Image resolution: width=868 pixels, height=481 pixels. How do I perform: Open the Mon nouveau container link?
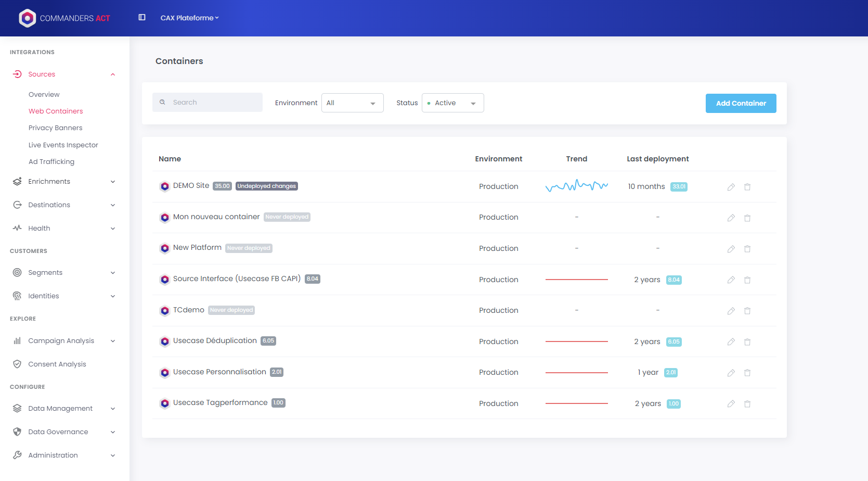216,217
